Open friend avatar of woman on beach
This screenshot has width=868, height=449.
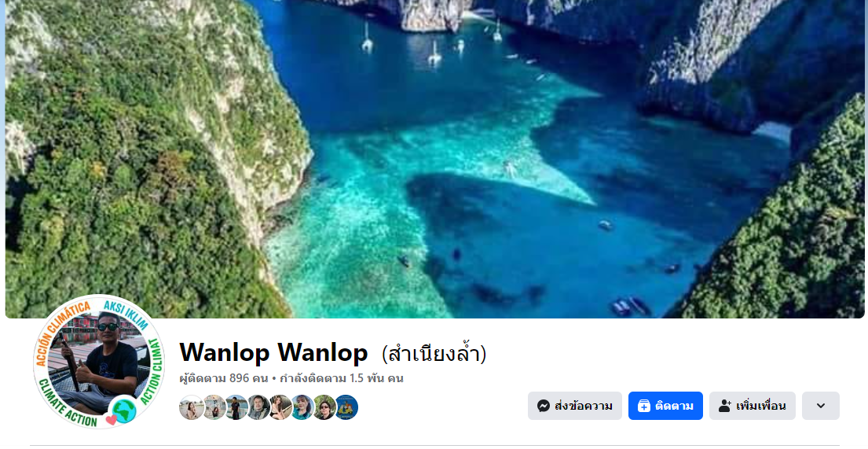192,407
